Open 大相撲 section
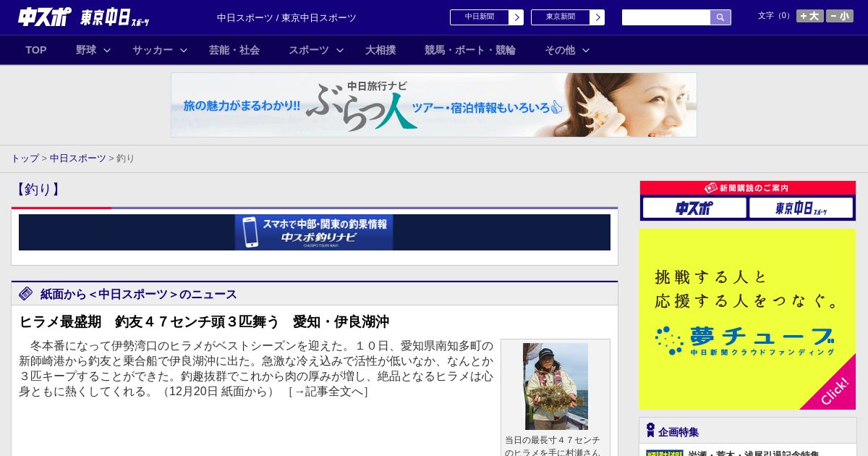This screenshot has height=456, width=868. [x=380, y=50]
